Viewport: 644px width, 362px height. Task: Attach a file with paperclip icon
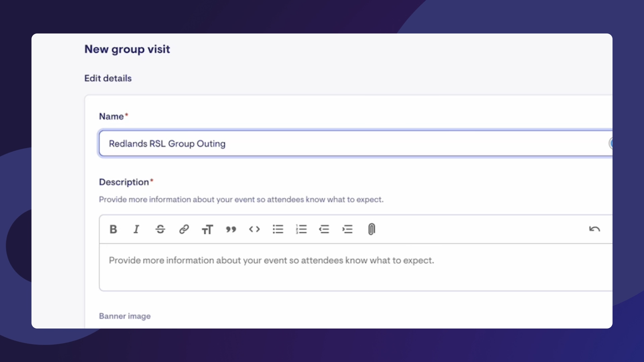coord(371,229)
